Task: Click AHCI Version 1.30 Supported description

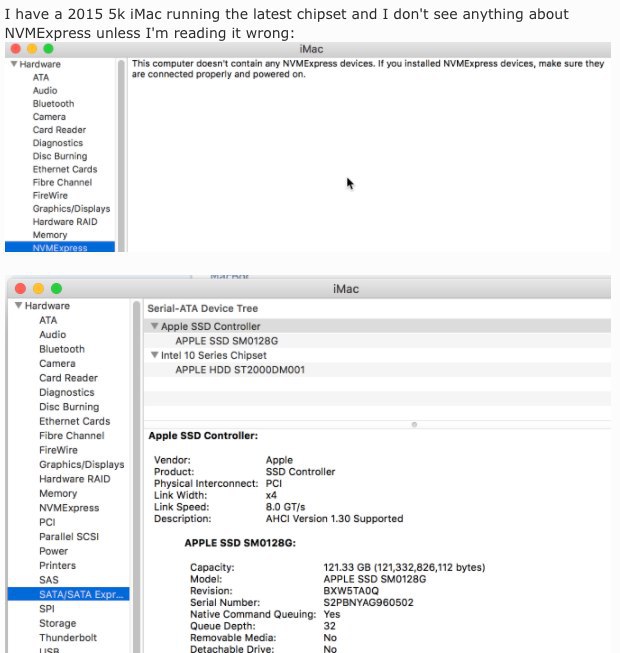Action: coord(334,518)
